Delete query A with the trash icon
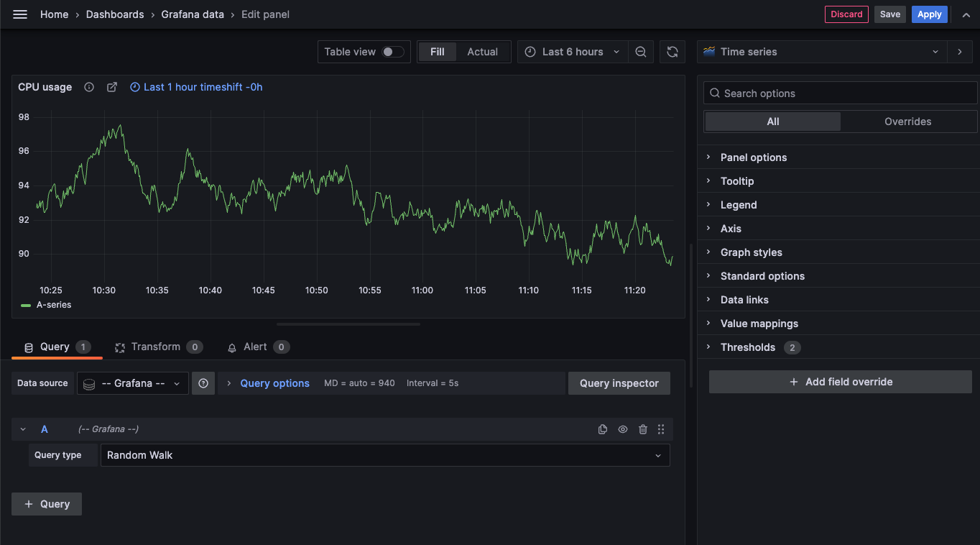This screenshot has width=980, height=545. tap(643, 429)
